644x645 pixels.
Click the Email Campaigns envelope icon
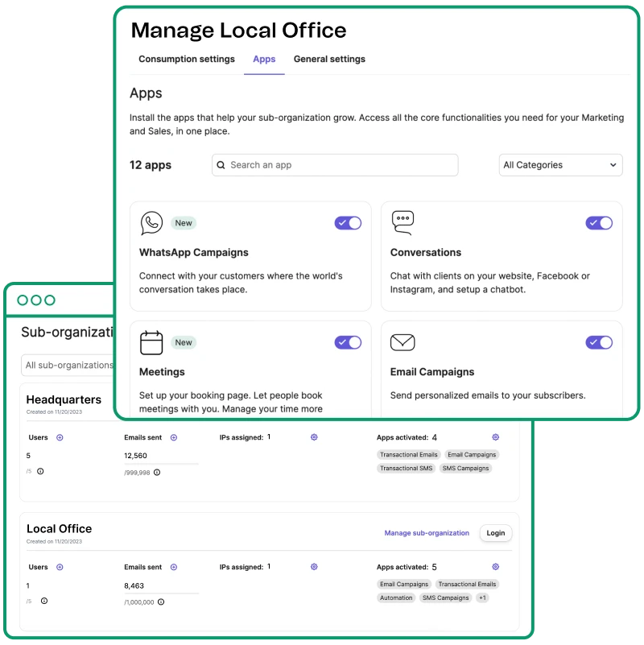(402, 343)
